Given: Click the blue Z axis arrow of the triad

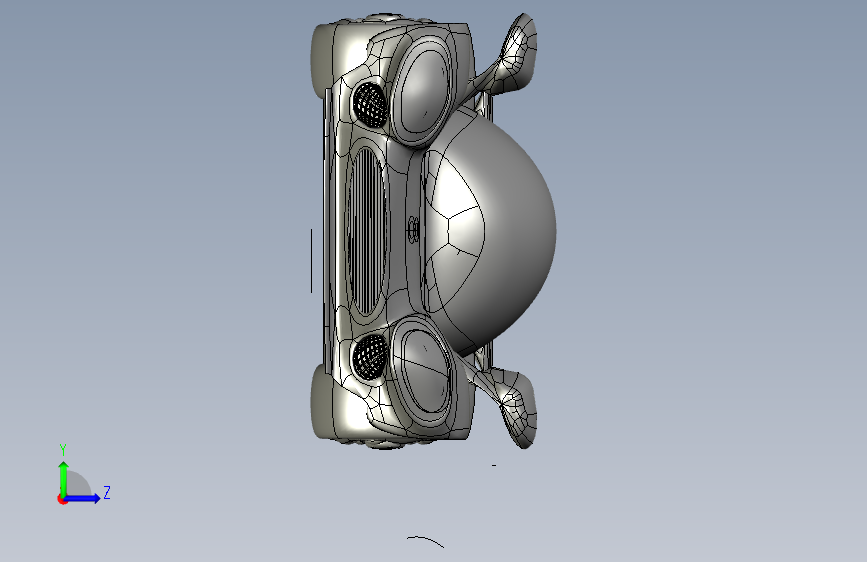Looking at the screenshot, I should coord(83,498).
